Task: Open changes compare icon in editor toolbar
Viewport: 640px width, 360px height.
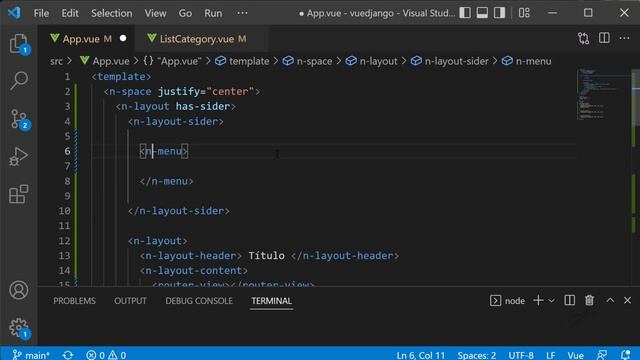Action: tap(584, 38)
